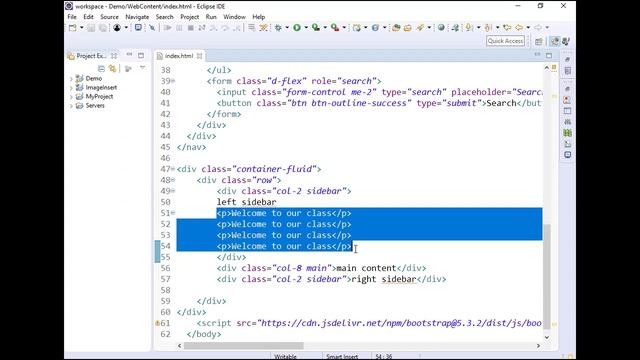The image size is (640, 360).
Task: Open the Search menu
Action: pyautogui.click(x=164, y=17)
